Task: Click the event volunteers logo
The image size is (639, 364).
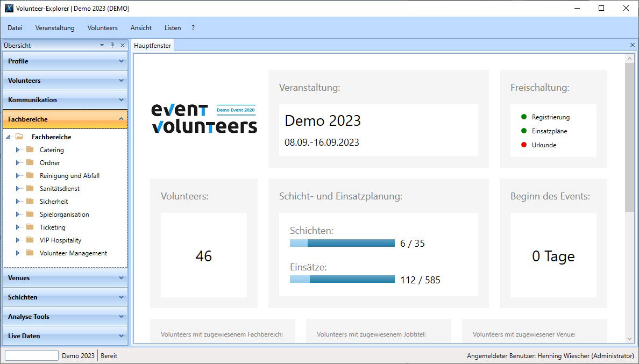Action: click(x=204, y=119)
